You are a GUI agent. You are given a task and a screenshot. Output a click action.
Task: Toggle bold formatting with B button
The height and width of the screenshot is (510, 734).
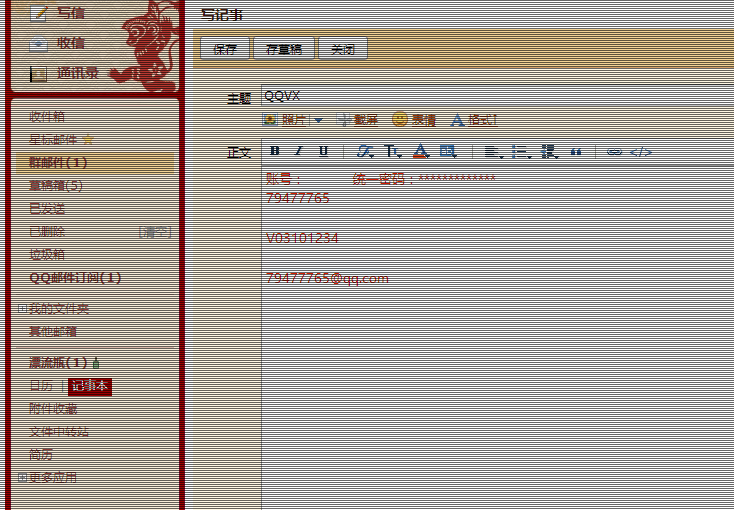point(275,151)
